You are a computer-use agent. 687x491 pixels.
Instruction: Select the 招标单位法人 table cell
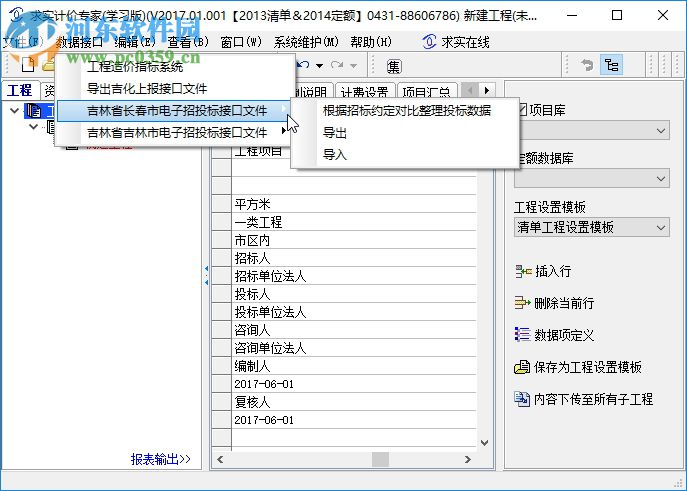[x=354, y=276]
